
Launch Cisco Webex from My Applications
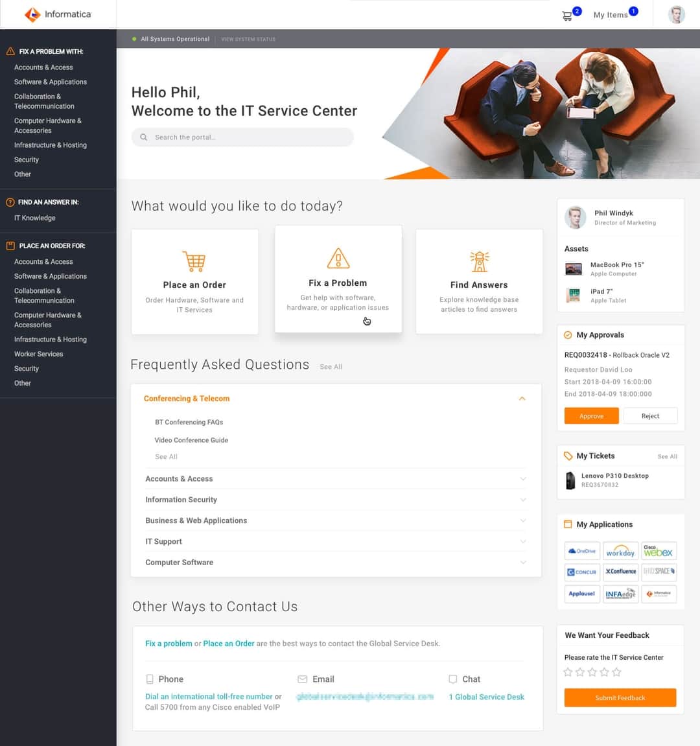(x=659, y=550)
